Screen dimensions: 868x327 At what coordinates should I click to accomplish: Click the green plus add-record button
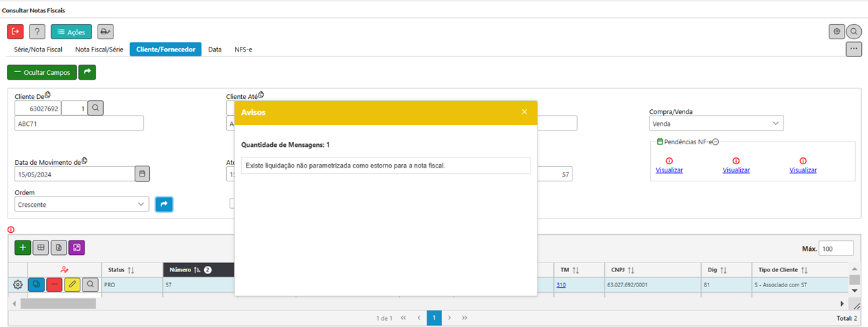[23, 247]
